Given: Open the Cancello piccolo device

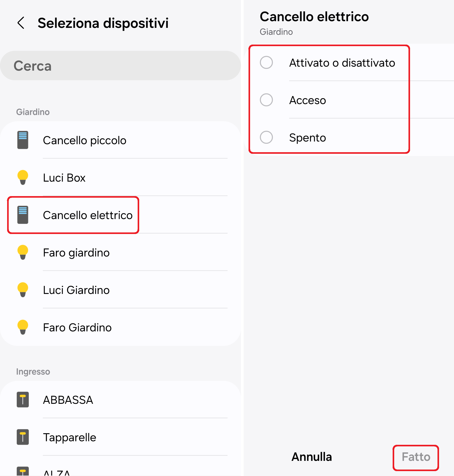Looking at the screenshot, I should click(85, 140).
